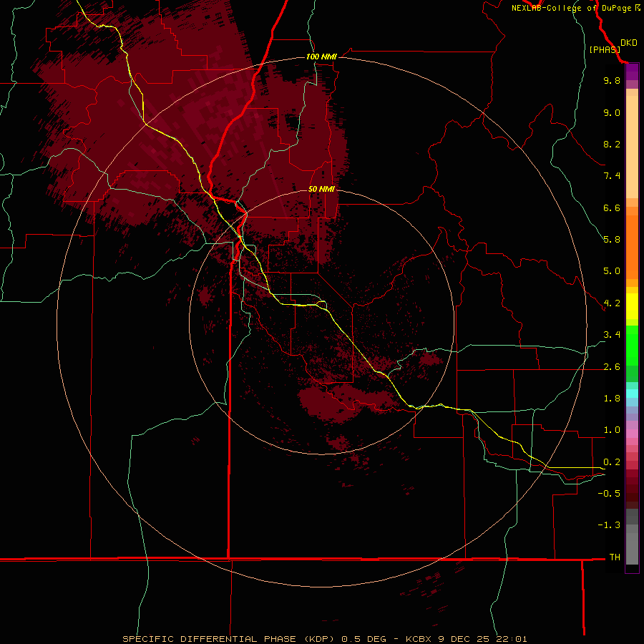Click the -1.3 legend value
The height and width of the screenshot is (644, 644).
(x=609, y=525)
